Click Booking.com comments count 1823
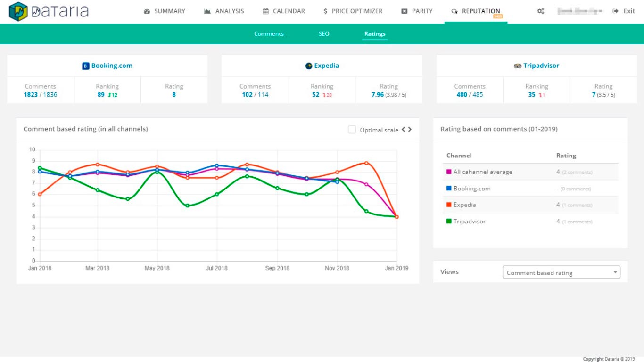 31,95
